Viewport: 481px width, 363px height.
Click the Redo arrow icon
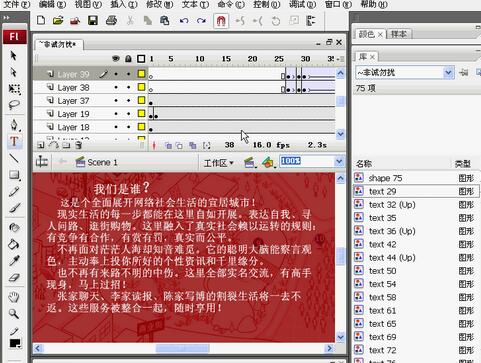201,21
